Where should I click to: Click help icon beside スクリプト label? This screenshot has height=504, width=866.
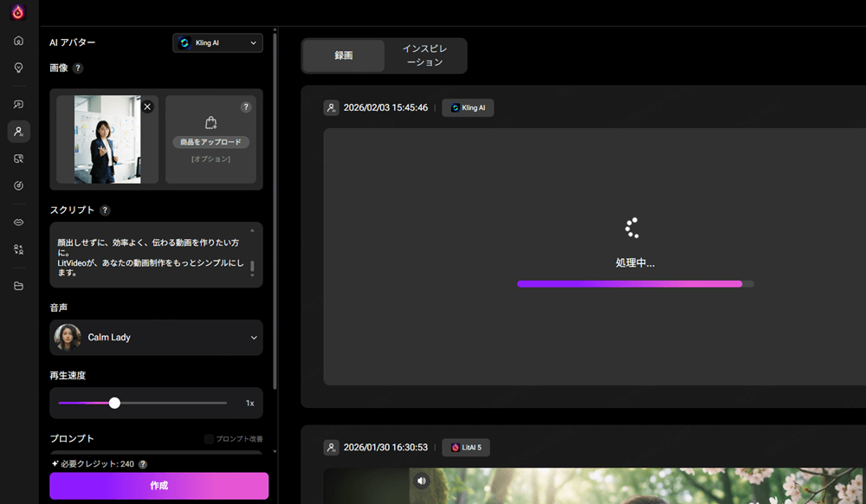point(105,210)
